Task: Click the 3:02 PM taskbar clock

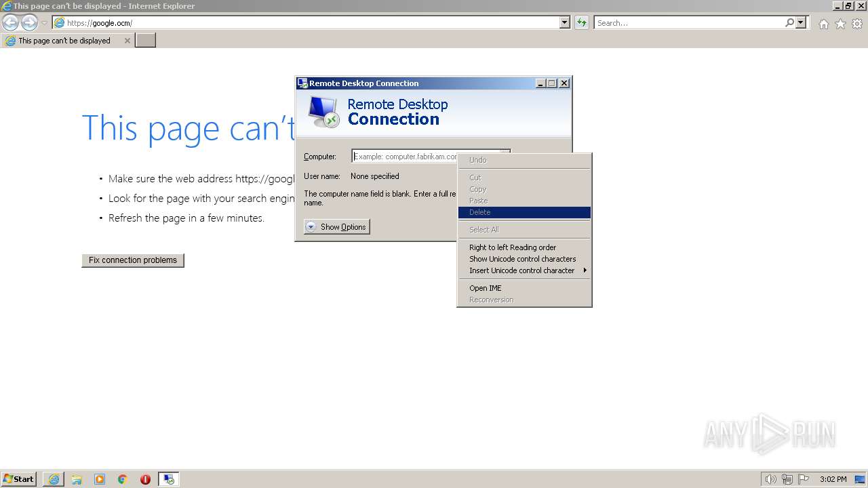Action: coord(833,479)
